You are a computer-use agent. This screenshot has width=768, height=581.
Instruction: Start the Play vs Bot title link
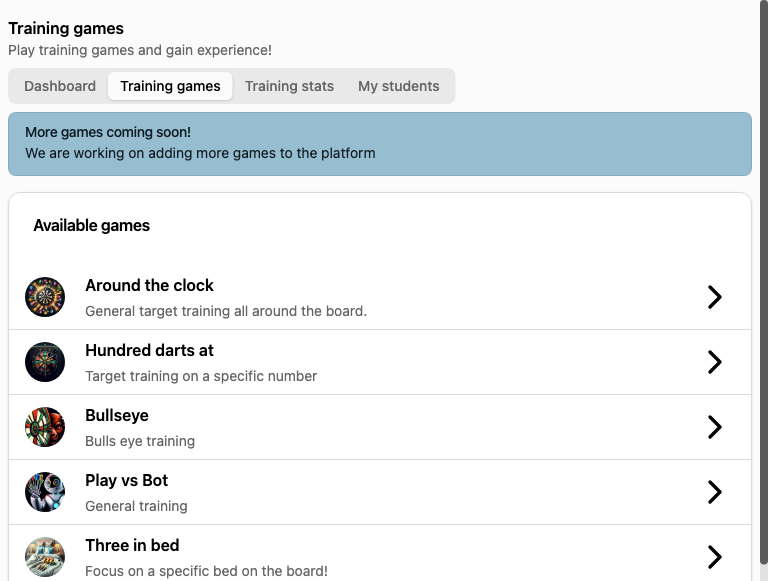tap(126, 481)
